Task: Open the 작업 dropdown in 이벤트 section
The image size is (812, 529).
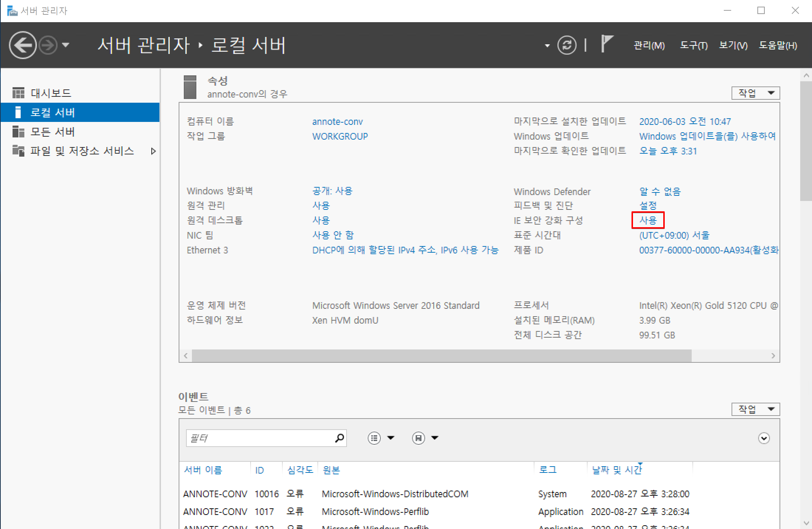Action: [x=755, y=409]
